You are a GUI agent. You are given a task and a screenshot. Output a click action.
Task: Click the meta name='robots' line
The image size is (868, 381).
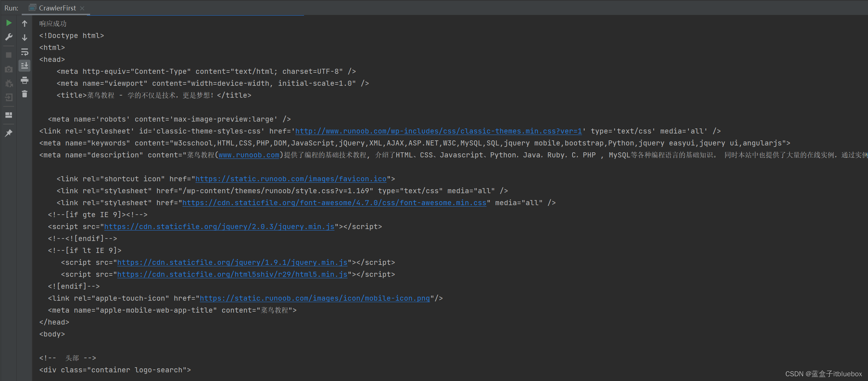[169, 119]
